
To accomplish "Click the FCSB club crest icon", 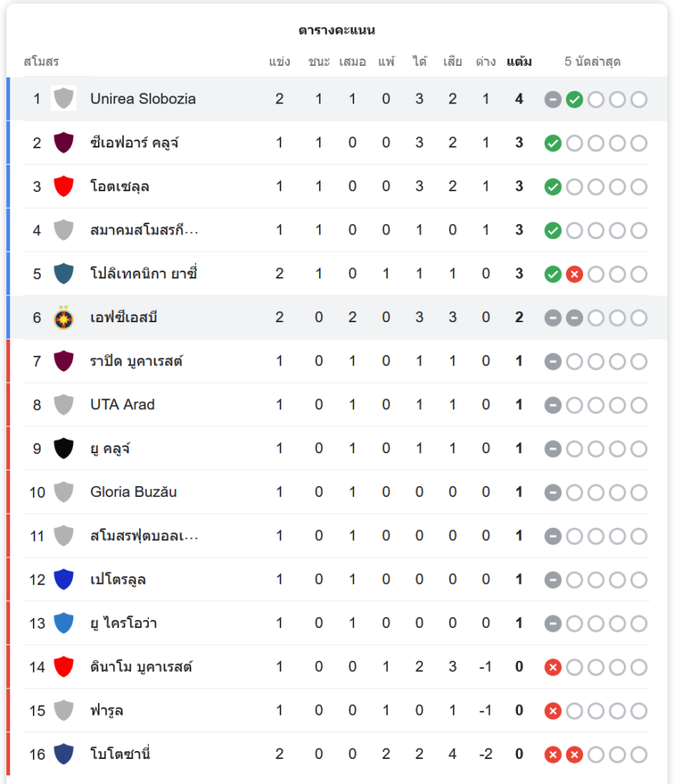I will point(63,318).
